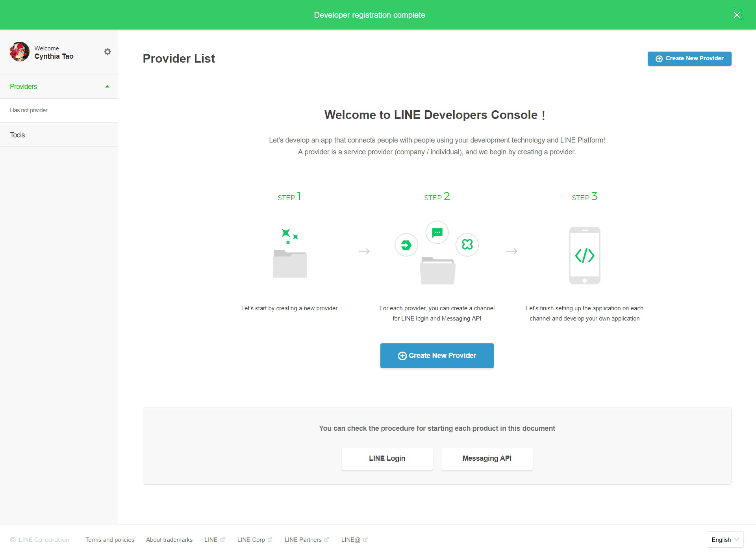Open Tools in the sidebar

click(x=59, y=135)
